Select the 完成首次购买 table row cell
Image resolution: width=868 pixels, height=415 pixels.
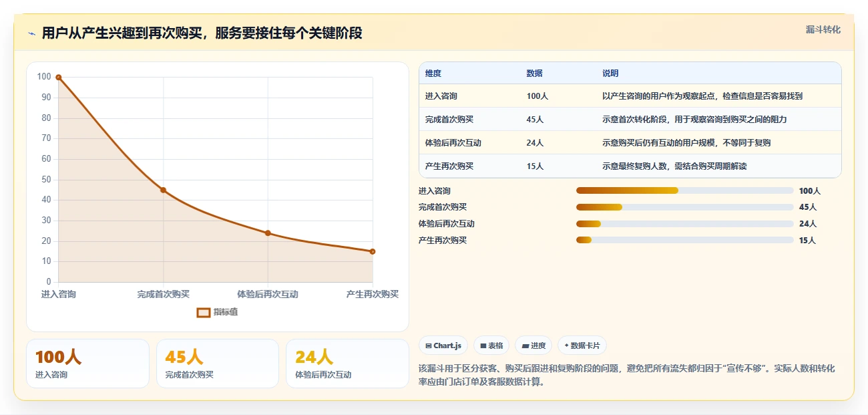click(x=449, y=120)
